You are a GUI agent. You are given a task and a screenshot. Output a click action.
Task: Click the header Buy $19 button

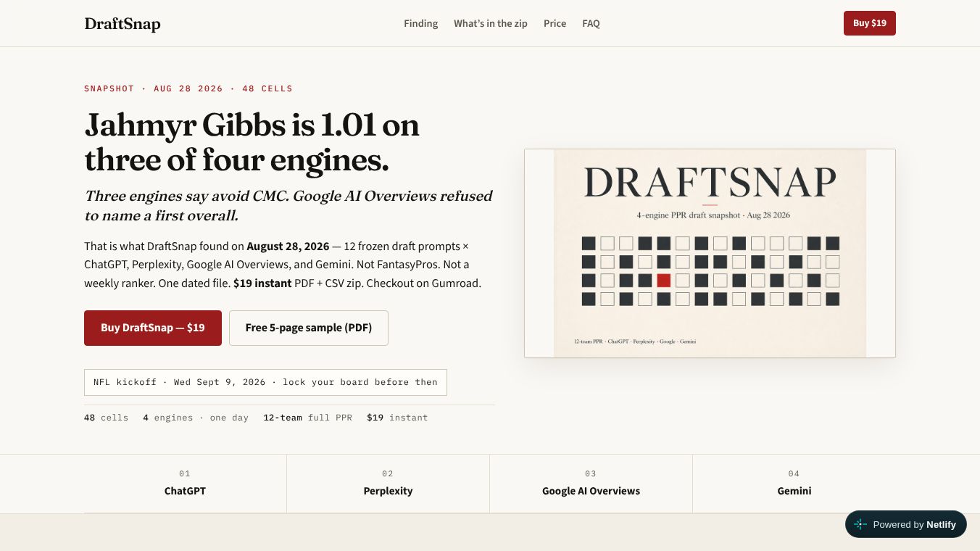click(870, 23)
